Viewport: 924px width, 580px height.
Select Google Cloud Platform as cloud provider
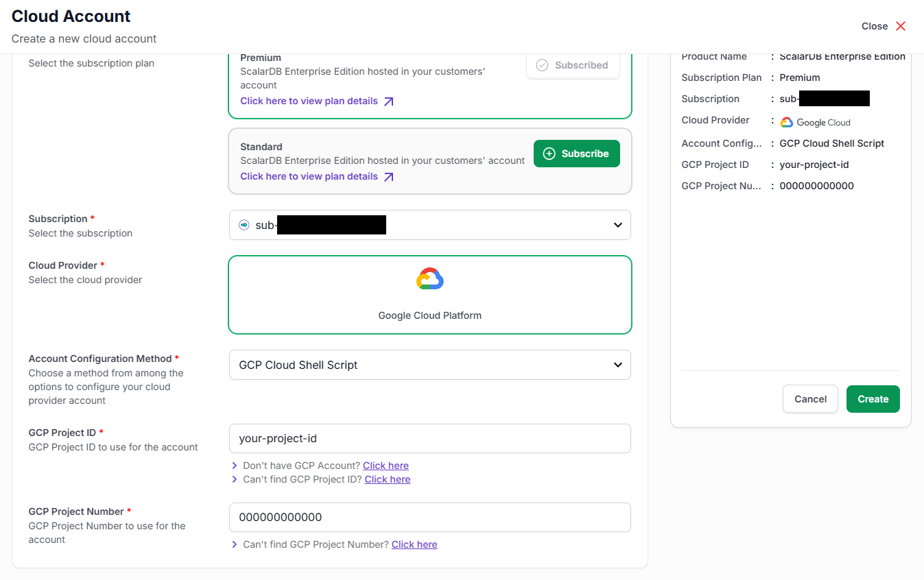(429, 295)
